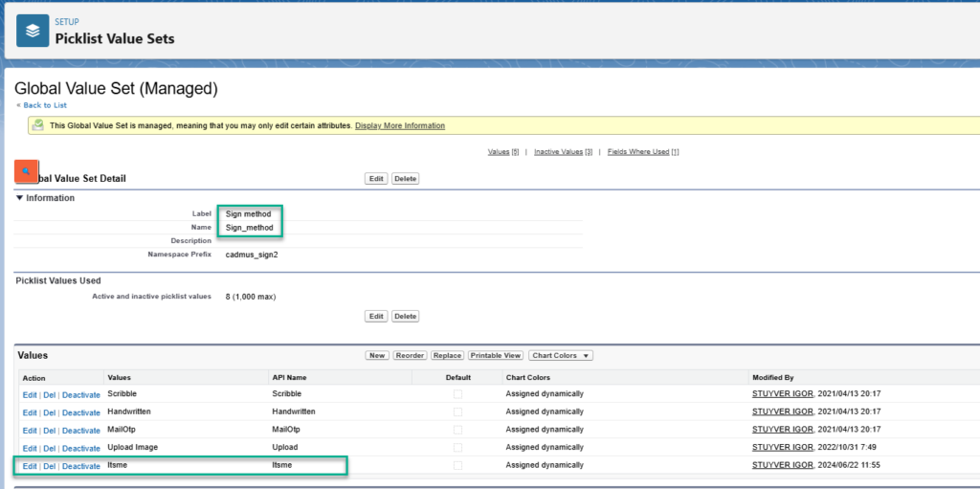980x489 pixels.
Task: Toggle Default checkbox for Scribble
Action: 458,394
